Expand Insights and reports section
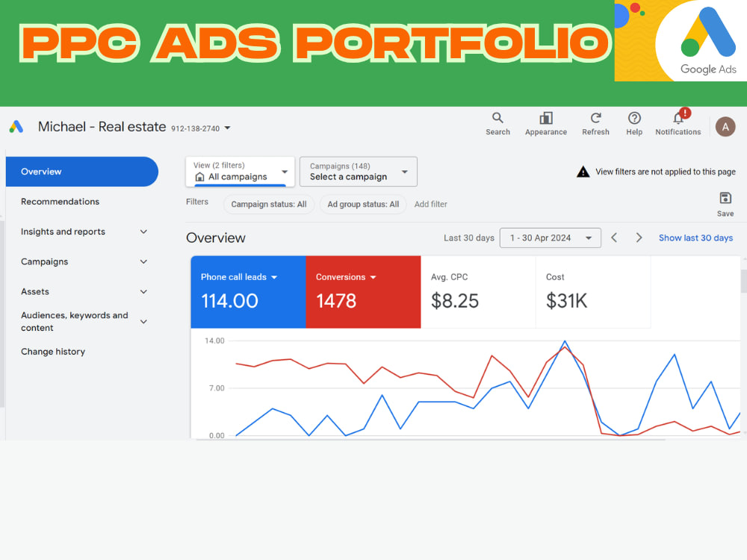 (143, 231)
